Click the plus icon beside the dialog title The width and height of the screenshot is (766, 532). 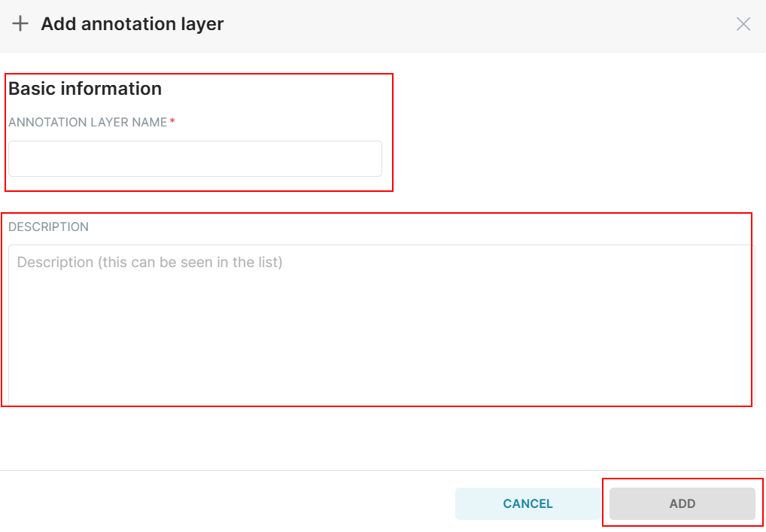[20, 24]
